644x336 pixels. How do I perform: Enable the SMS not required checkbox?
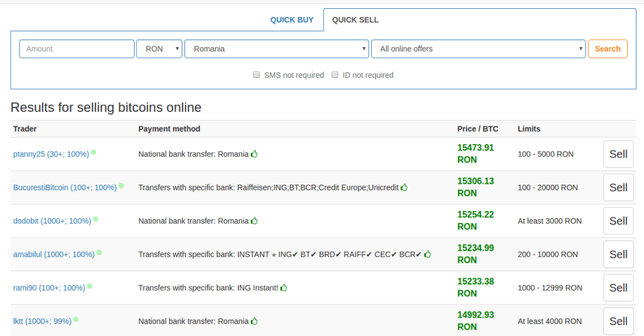tap(257, 75)
